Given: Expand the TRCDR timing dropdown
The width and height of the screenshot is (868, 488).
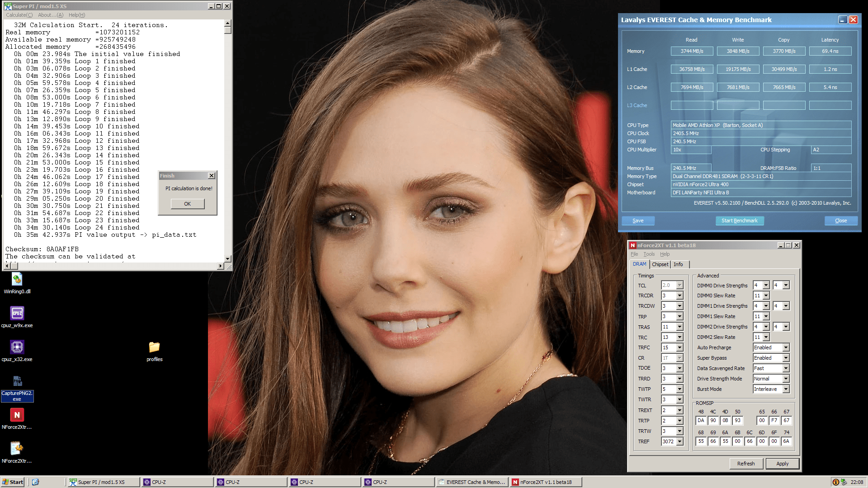Looking at the screenshot, I should pyautogui.click(x=679, y=296).
